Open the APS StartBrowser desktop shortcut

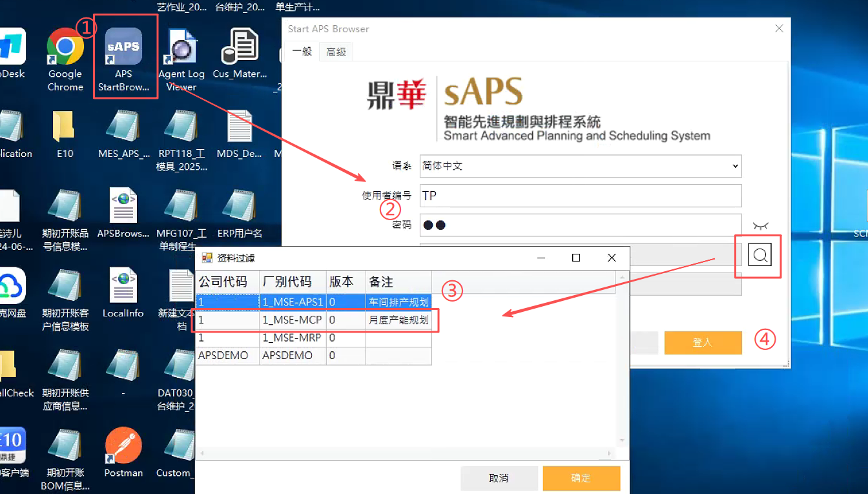point(123,60)
